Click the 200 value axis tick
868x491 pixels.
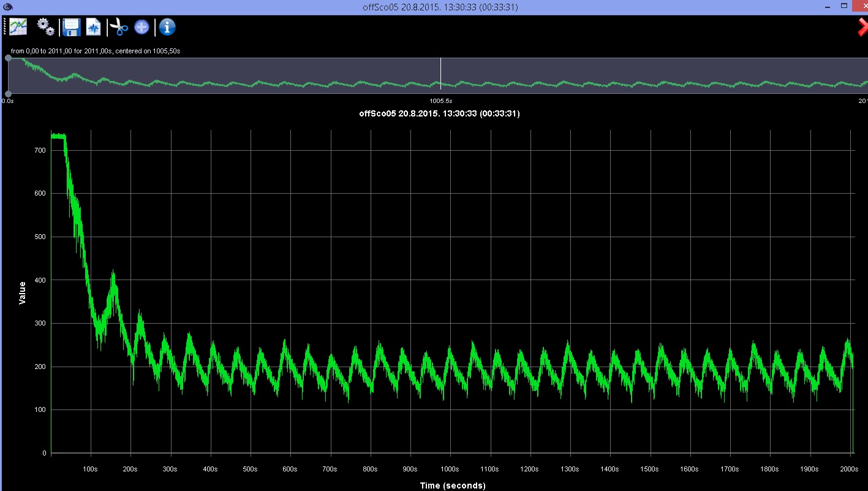pyautogui.click(x=40, y=367)
